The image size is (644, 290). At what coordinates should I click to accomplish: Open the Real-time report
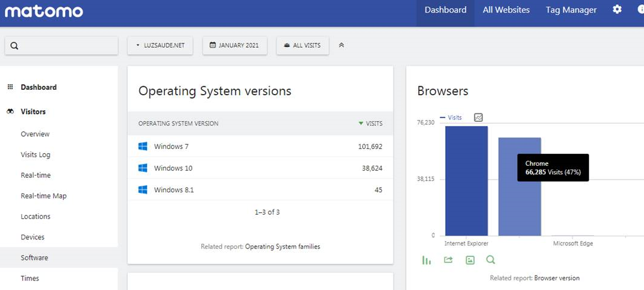point(36,175)
